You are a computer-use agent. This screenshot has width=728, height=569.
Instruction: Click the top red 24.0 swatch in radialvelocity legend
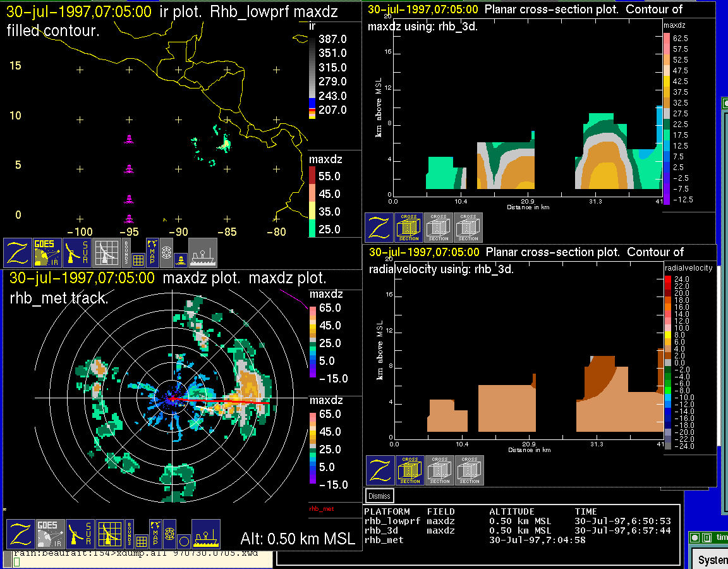[x=668, y=278]
